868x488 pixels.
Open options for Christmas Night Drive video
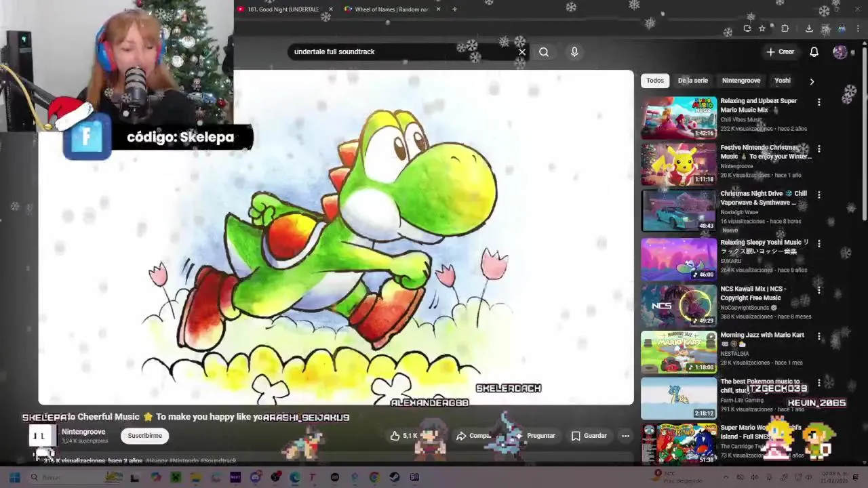coord(818,195)
